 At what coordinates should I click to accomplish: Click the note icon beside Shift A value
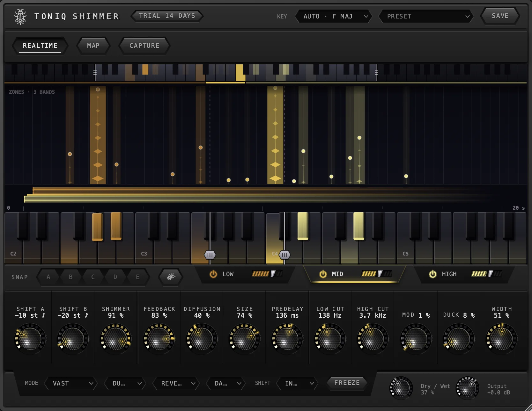tap(44, 315)
